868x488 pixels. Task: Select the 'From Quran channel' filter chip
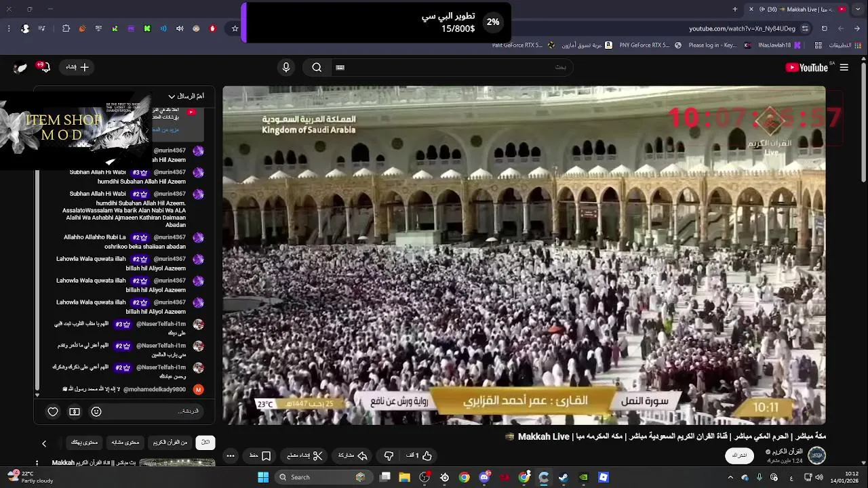170,443
